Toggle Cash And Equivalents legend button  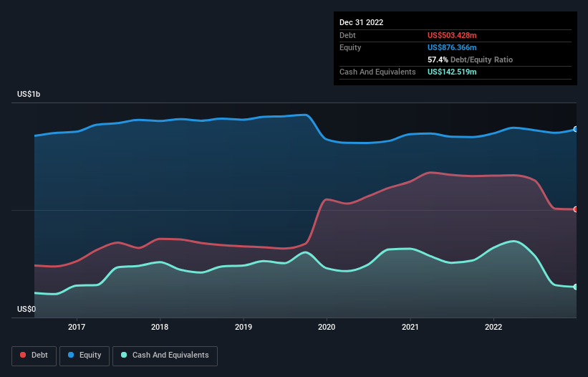tap(165, 355)
